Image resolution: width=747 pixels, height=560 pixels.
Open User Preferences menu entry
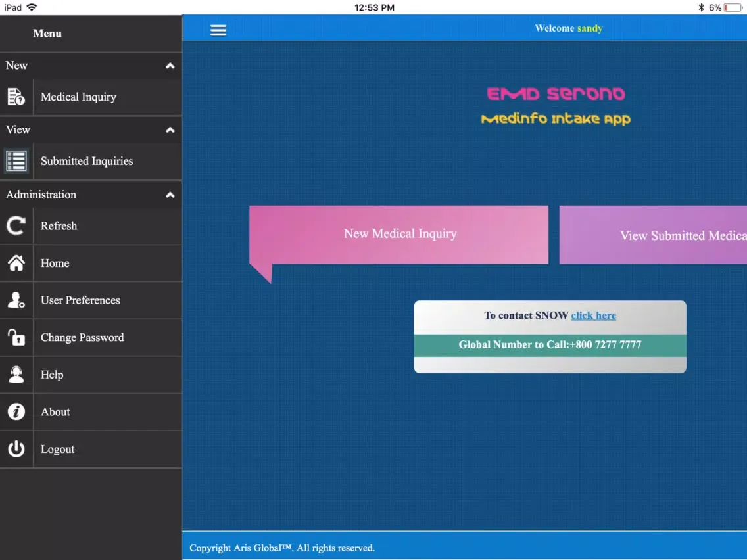coord(91,300)
